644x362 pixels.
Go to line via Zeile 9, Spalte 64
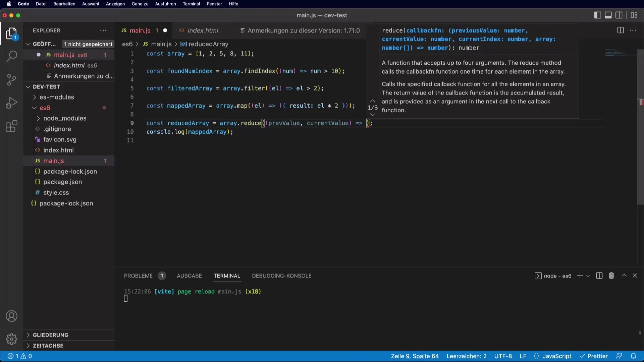pyautogui.click(x=415, y=356)
